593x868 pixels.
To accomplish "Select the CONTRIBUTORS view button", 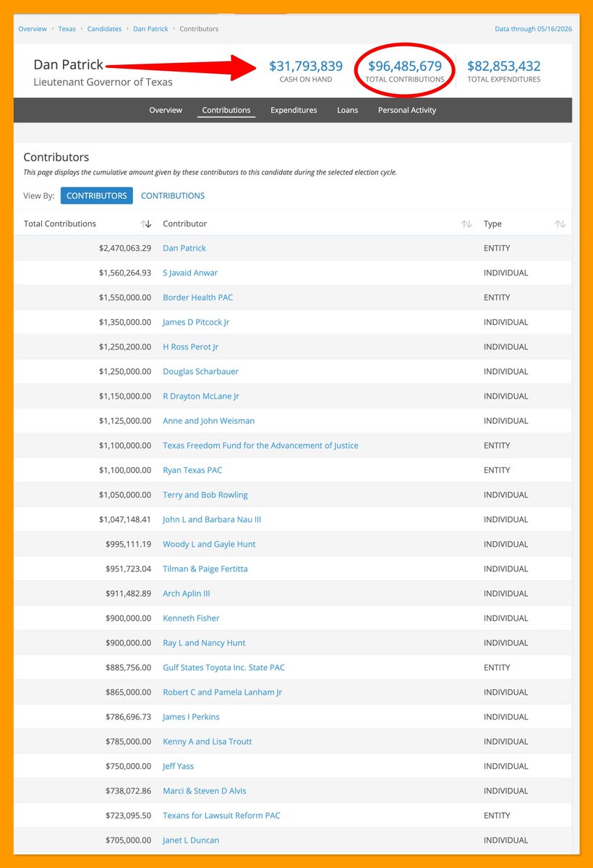I will 97,195.
